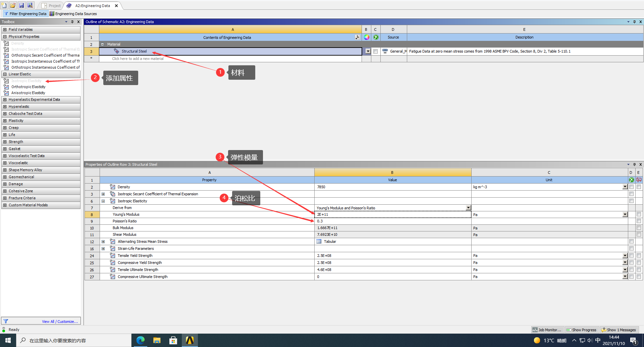Expand the Alternating Stress Mean Stress entry
Viewport: 644px width, 347px height.
[x=103, y=241]
